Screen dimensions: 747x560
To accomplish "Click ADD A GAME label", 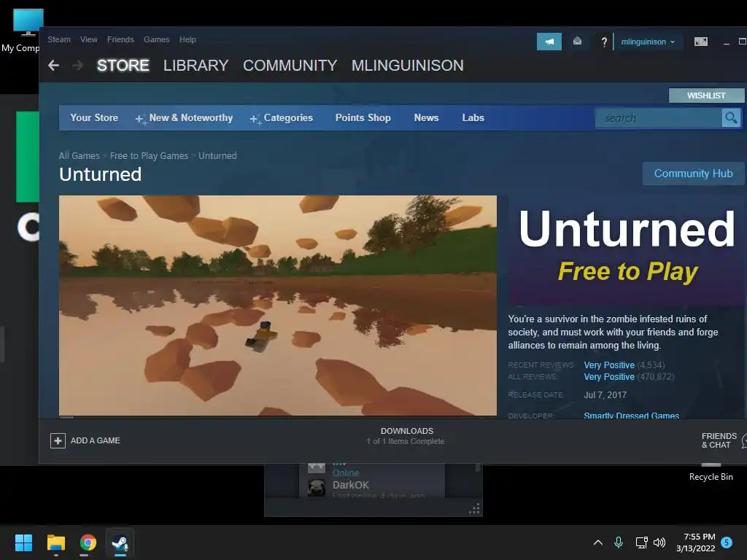I will click(96, 440).
